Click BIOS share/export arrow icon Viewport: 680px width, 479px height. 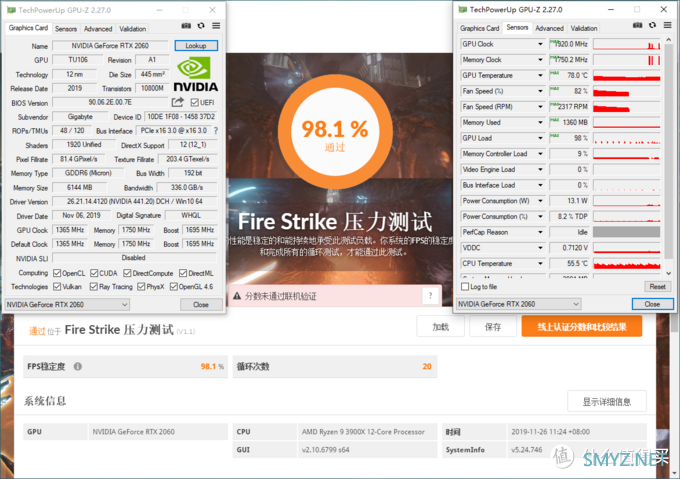178,102
